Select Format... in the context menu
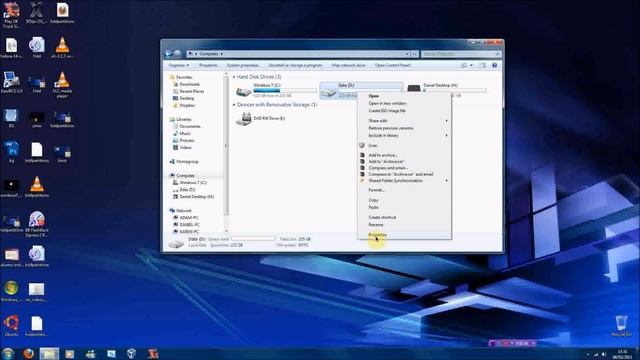The image size is (640, 360). click(376, 190)
